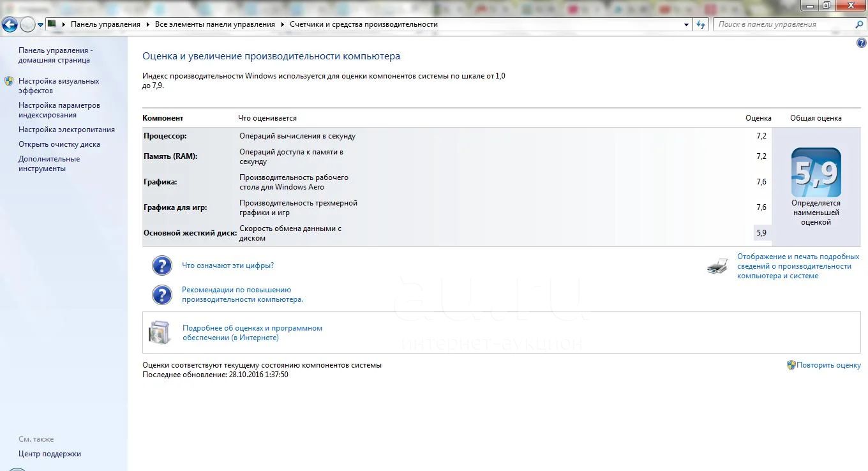Screen dimensions: 868x471
Task: Open Панель управления breadcrumb
Action: click(x=105, y=24)
